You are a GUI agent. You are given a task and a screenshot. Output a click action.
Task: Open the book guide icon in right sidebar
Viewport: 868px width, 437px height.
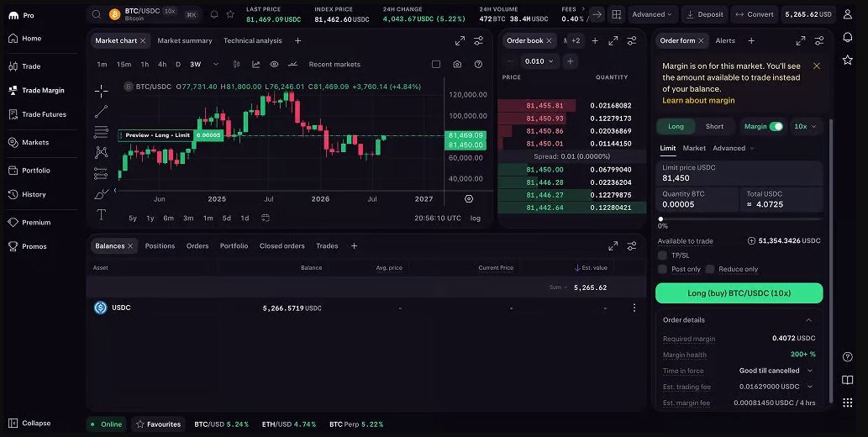(x=848, y=380)
